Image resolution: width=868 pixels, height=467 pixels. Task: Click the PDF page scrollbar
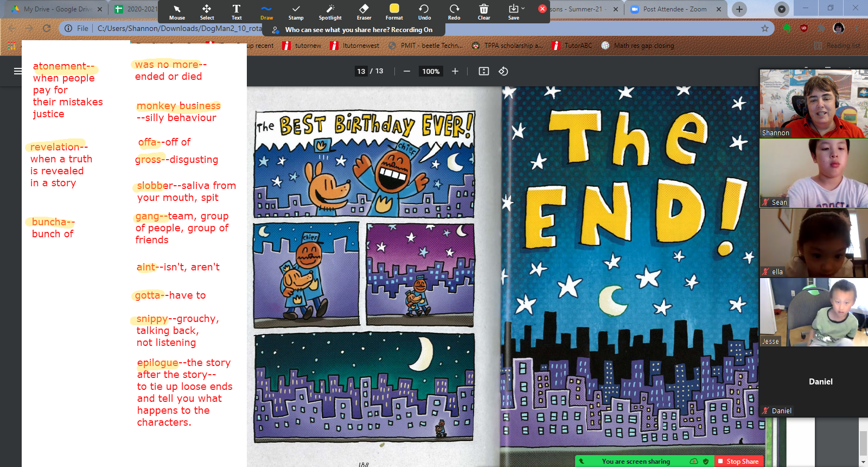tap(863, 443)
